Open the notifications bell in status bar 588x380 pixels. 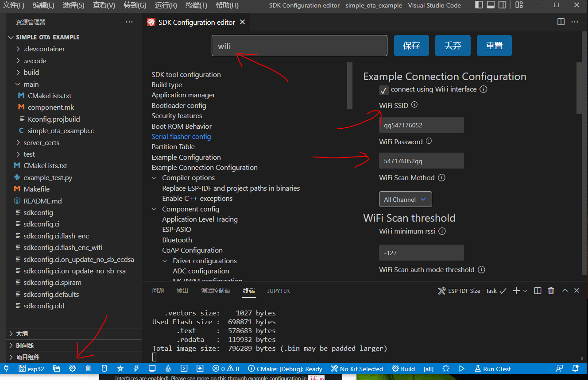point(576,368)
